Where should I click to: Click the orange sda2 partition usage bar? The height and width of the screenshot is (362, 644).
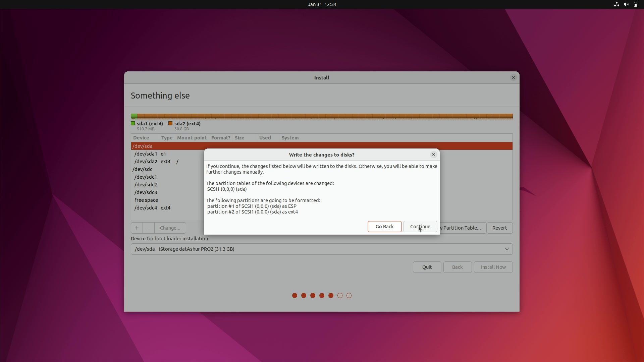click(x=325, y=116)
